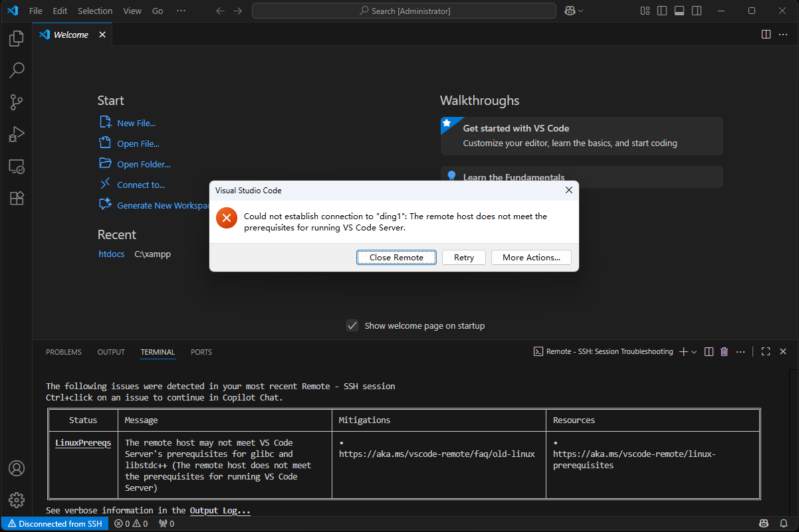Toggle the bottom Panel visibility

click(679, 11)
